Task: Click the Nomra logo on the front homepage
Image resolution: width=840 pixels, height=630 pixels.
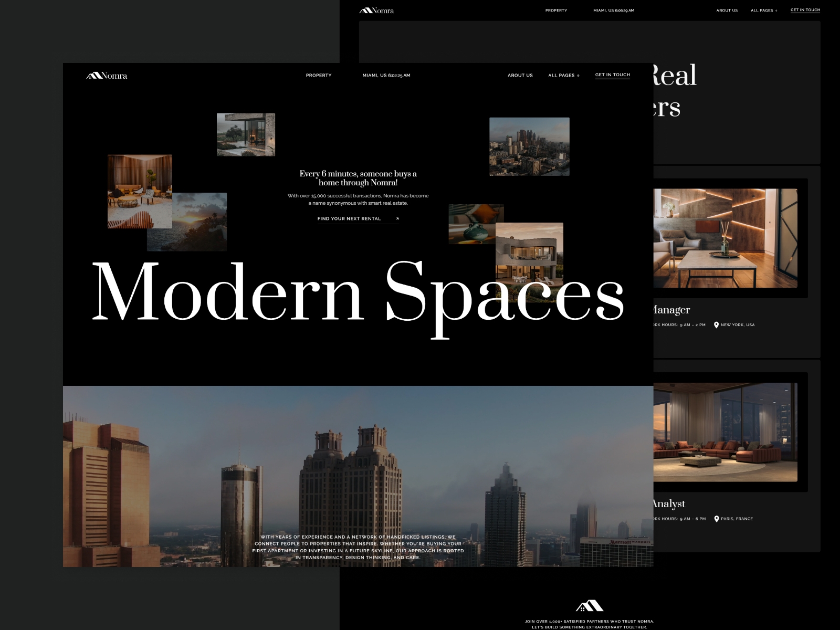Action: (107, 76)
